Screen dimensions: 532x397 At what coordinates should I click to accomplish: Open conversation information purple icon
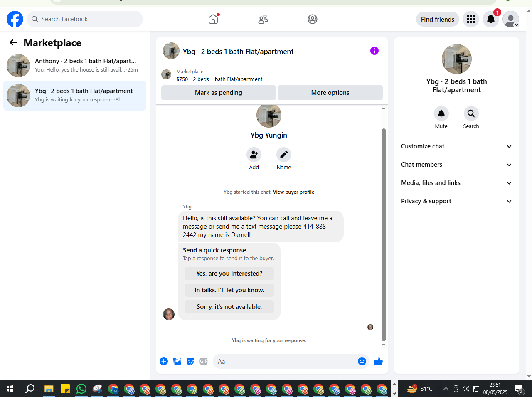(374, 51)
